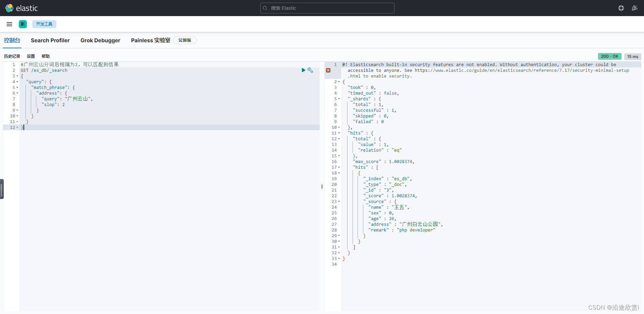
Task: Open 历史记录 history
Action: pyautogui.click(x=12, y=56)
